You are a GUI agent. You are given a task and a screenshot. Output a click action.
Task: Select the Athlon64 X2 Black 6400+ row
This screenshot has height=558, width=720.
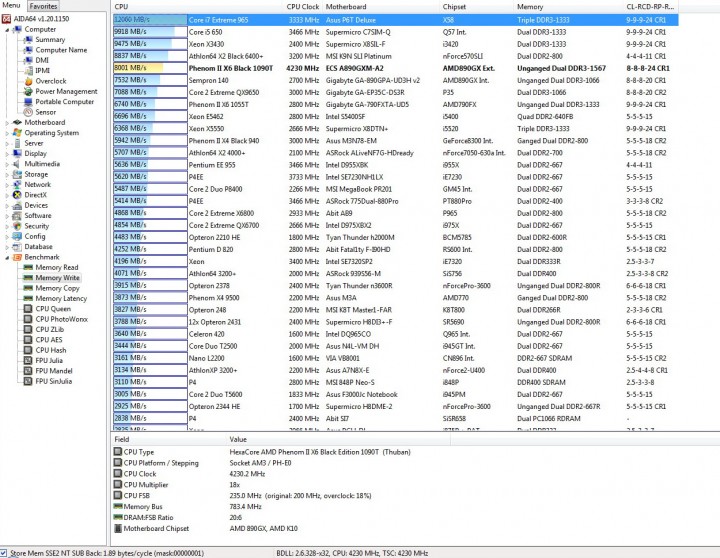pos(395,56)
